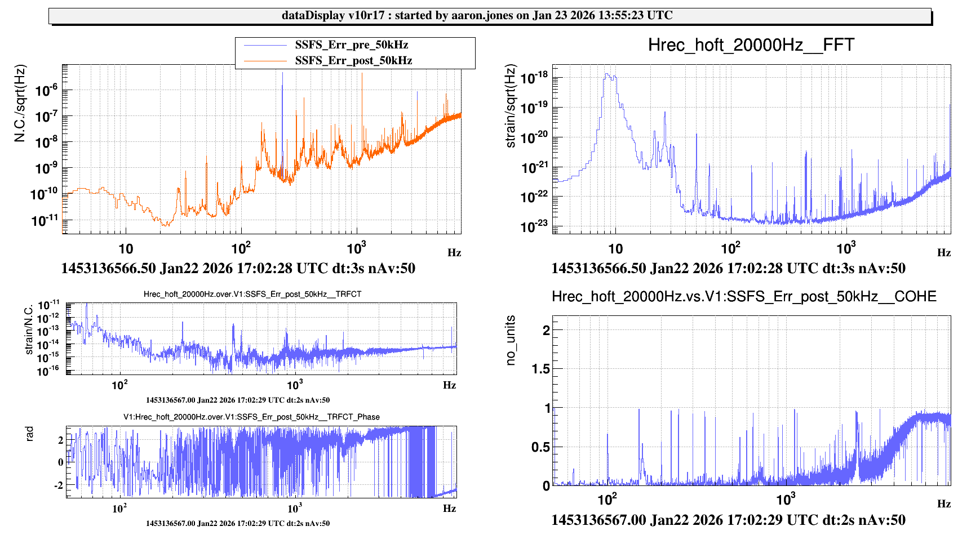This screenshot has width=980, height=535.
Task: Select the SSFS_Err_post_50kHz legend label
Action: (353, 61)
